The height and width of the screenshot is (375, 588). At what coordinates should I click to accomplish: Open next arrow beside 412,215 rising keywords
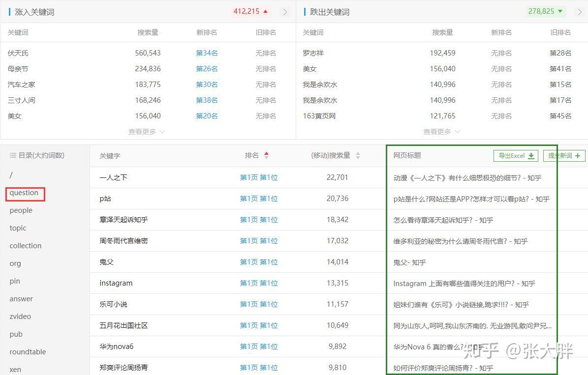coord(285,12)
